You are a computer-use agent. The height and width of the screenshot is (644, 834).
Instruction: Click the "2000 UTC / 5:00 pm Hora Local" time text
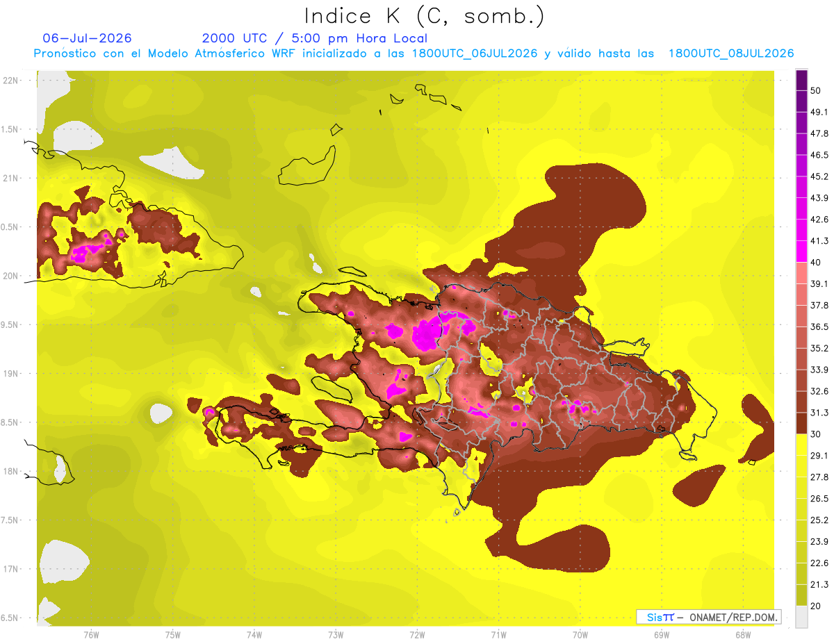[315, 38]
